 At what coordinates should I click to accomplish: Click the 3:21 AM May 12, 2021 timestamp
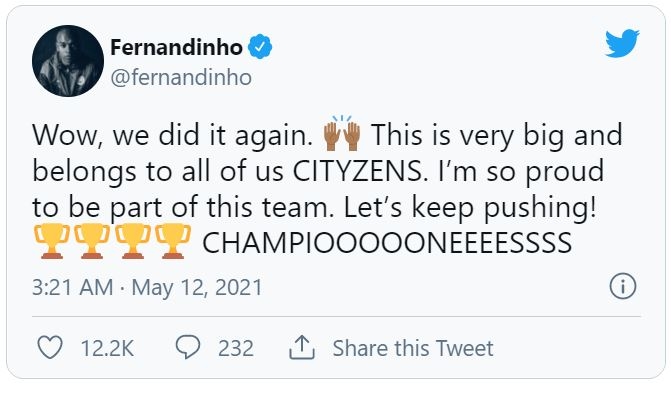tap(147, 287)
